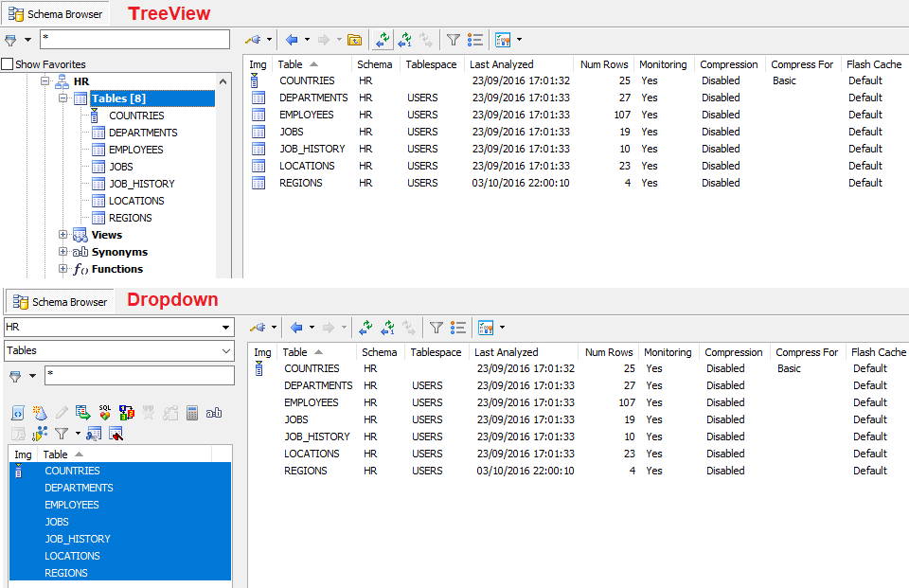
Task: Collapse the Tables [8] tree node
Action: coord(63,98)
